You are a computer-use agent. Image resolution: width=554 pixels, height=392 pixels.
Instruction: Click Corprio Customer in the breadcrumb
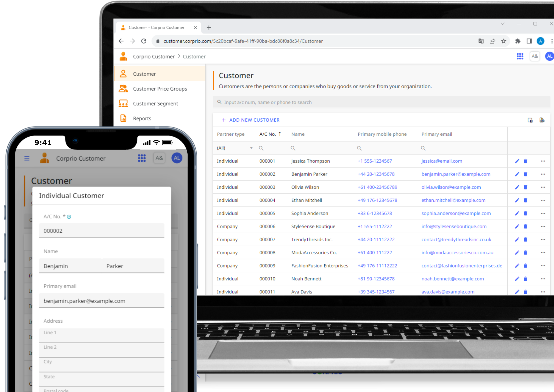pyautogui.click(x=154, y=56)
